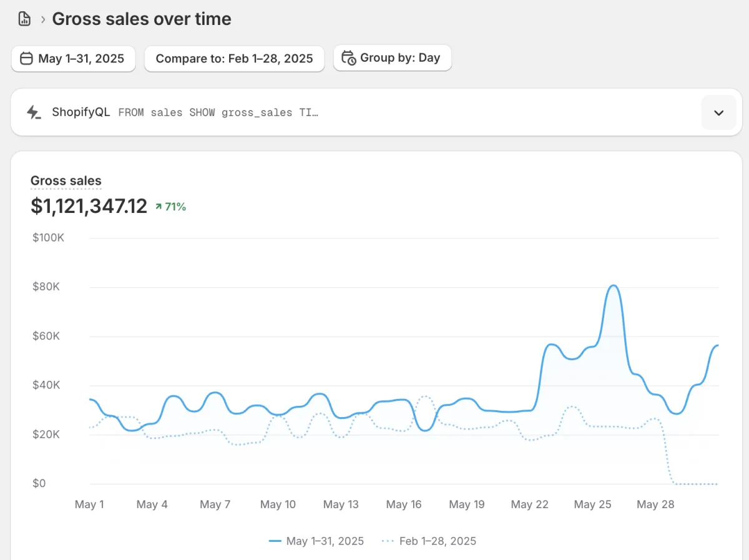Screen dimensions: 749x560
Task: Click the calendar icon beside May 1–31, 2025
Action: pos(26,59)
